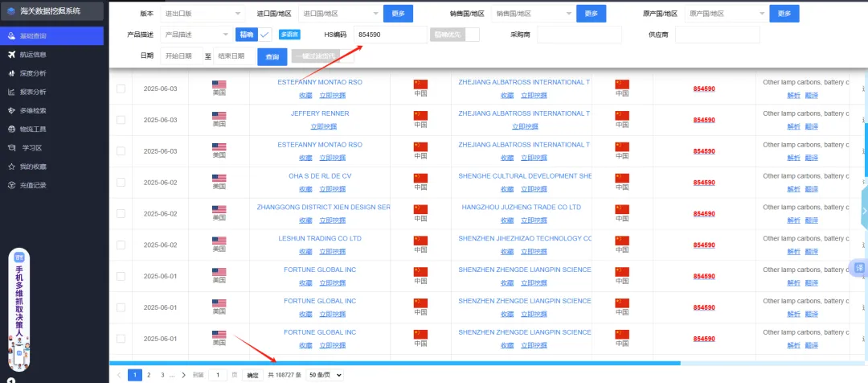868x383 pixels.
Task: Click 854590 code in JEFFERY RENNER row
Action: (703, 120)
